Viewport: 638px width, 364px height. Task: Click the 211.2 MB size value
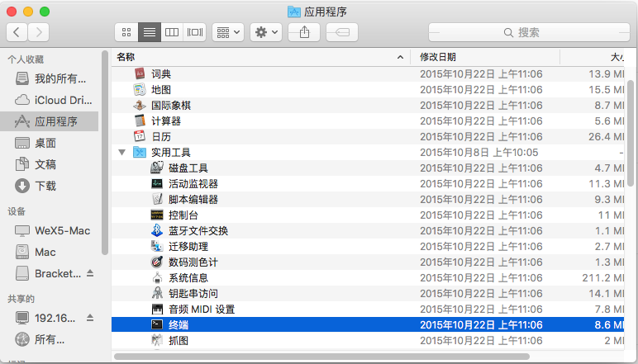tap(603, 278)
